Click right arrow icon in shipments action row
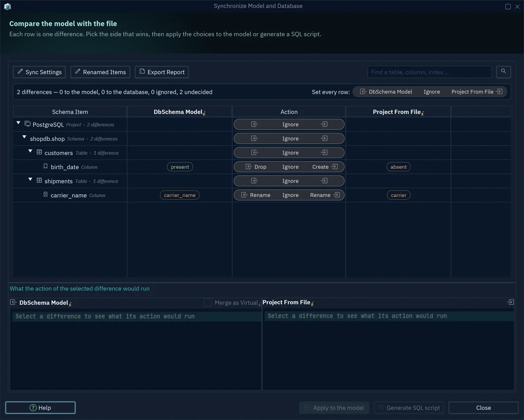Screen dimensions: 524x420 pos(324,181)
